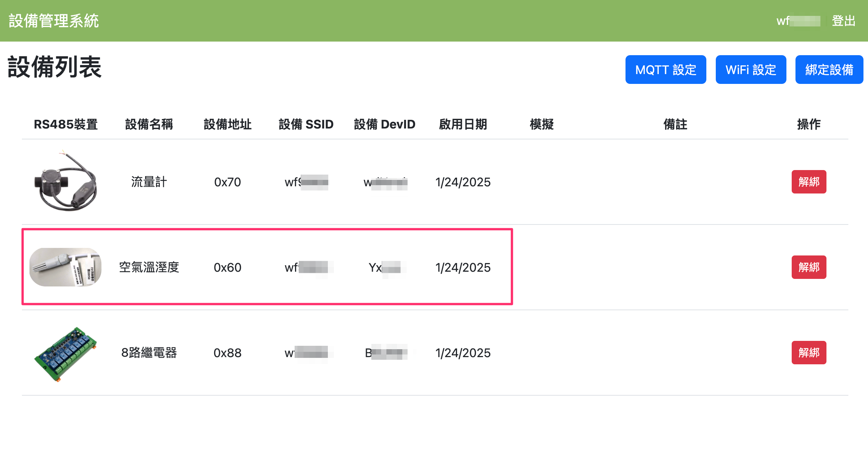Viewport: 868px width, 455px height.
Task: Unbind the 8路繼電器 device with 解綁
Action: point(809,353)
